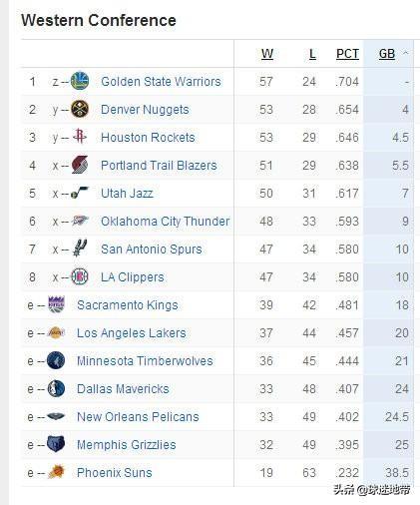Click the Portland Trail Blazers logo

pyautogui.click(x=80, y=165)
